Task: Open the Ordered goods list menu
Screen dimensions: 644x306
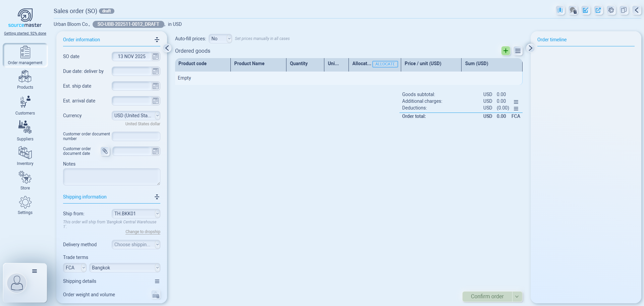Action: click(518, 51)
